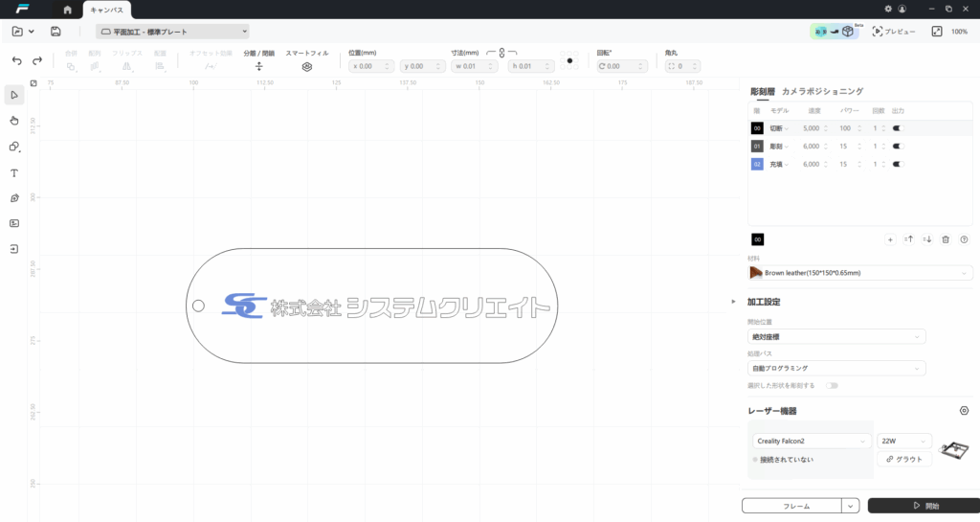Click the 100% zoom level
Image resolution: width=980 pixels, height=522 pixels.
tap(959, 32)
